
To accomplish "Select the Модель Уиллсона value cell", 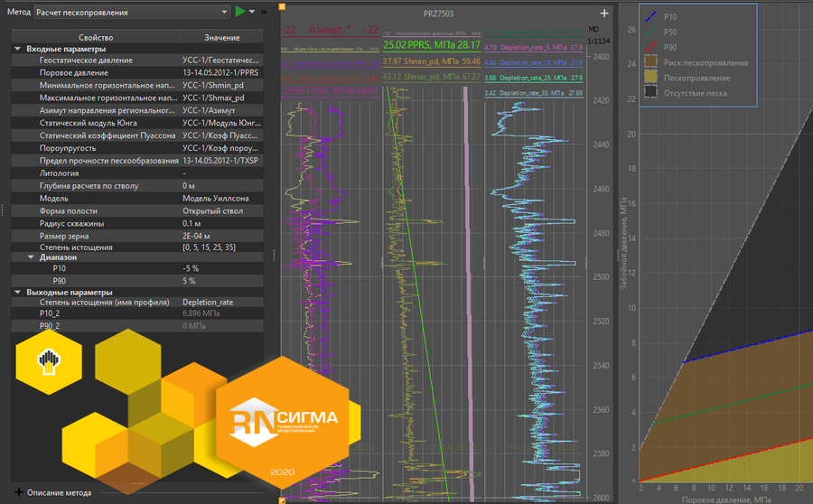I will (x=222, y=199).
